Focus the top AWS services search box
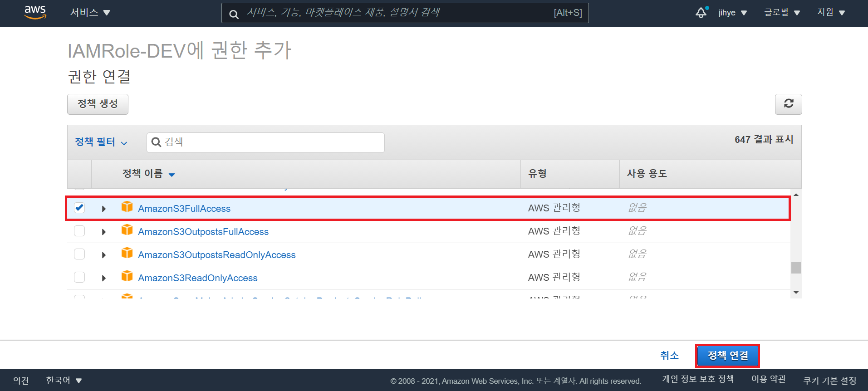 click(x=405, y=13)
